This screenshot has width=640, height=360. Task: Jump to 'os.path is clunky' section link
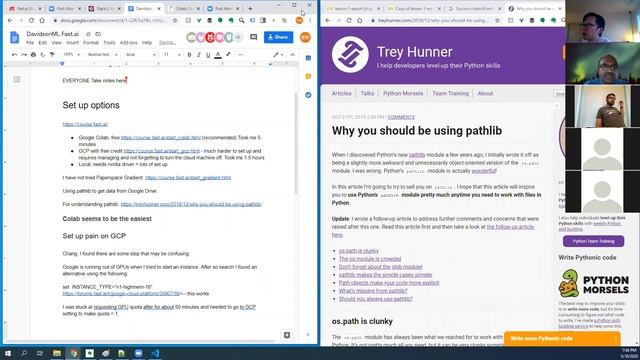coord(359,251)
